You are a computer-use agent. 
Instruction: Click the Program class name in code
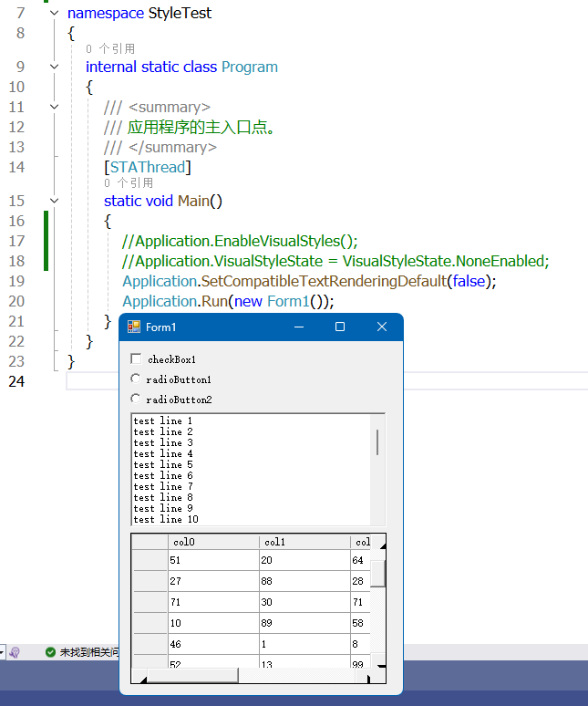pyautogui.click(x=250, y=67)
